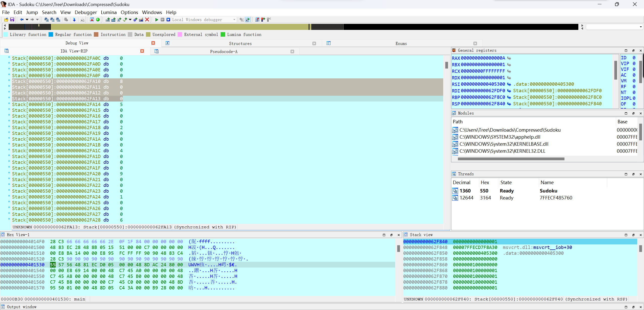Click the Unexplored color swatch in legend
Viewport: 644px width, 310px height.
(148, 35)
